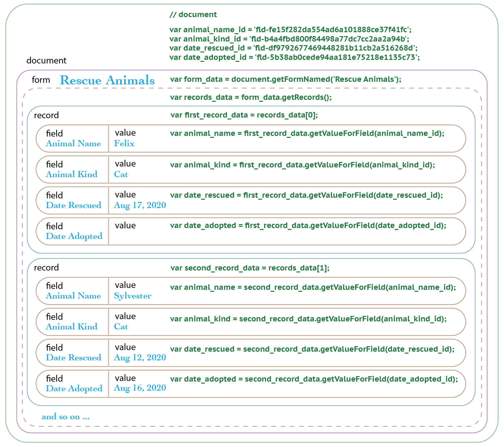Screen dimensions: 504x447
Task: Select the value Felix in first record
Action: (x=124, y=143)
